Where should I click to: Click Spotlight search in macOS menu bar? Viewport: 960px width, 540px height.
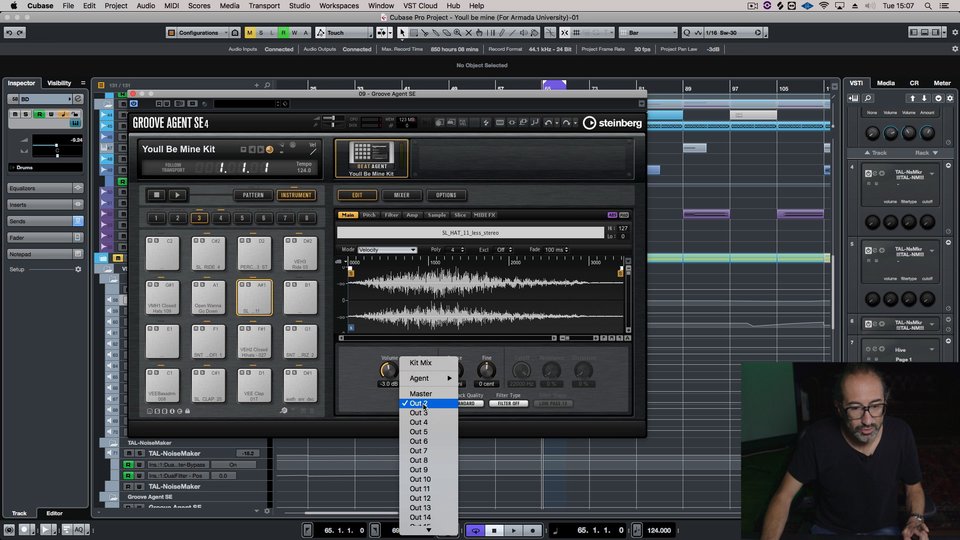click(928, 6)
